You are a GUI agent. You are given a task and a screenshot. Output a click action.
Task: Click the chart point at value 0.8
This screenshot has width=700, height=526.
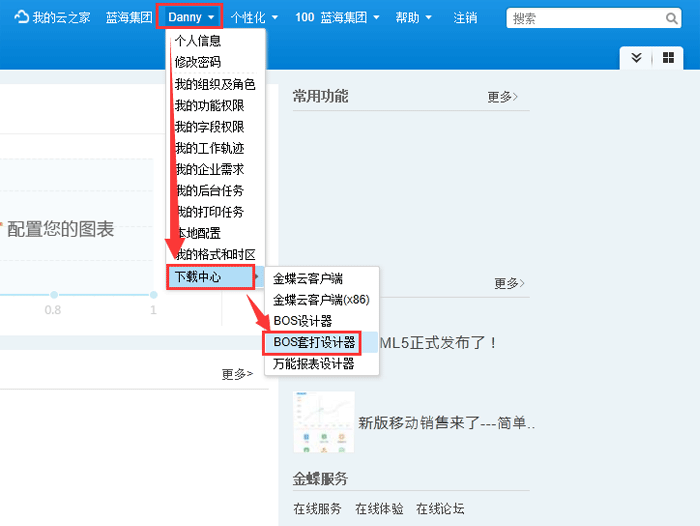[54, 295]
